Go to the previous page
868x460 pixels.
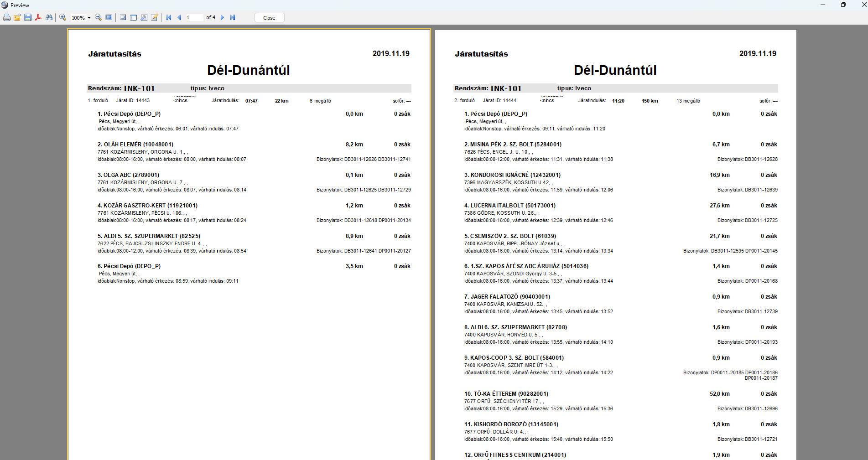coord(179,17)
